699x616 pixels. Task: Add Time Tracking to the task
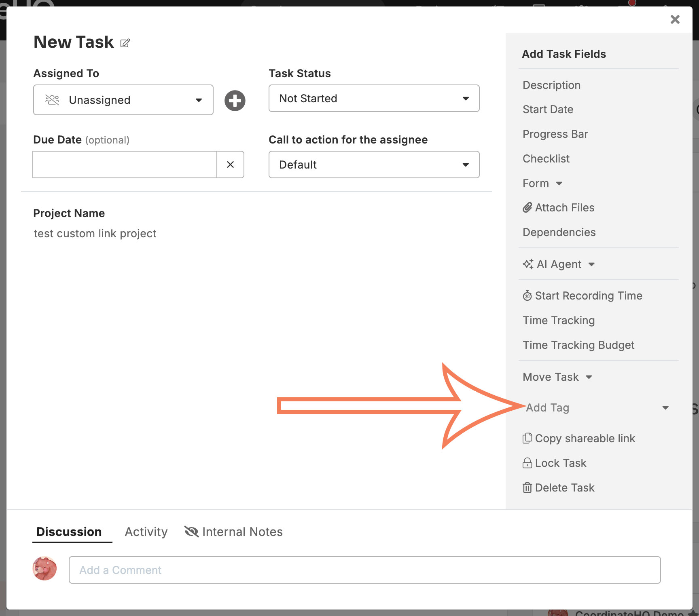pos(559,321)
